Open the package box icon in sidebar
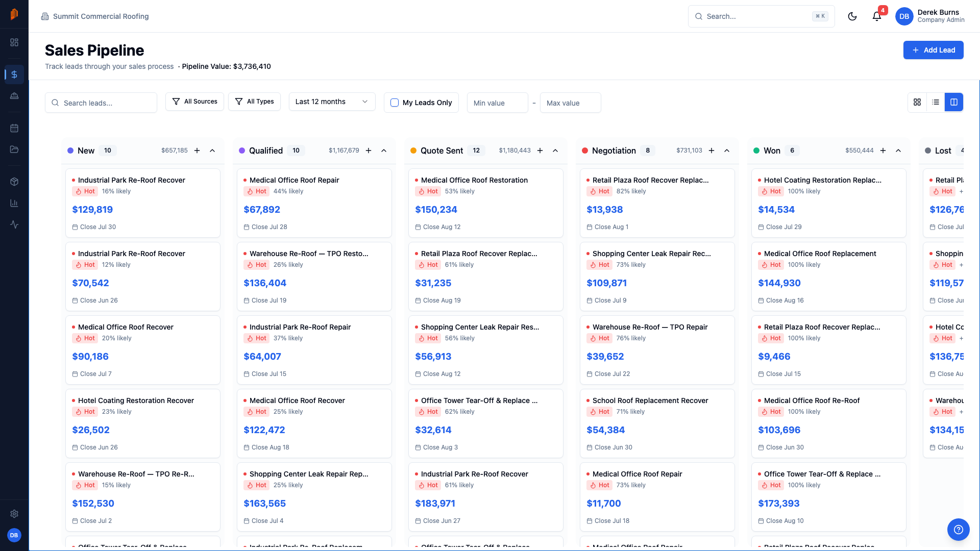This screenshot has width=980, height=551. tap(14, 182)
